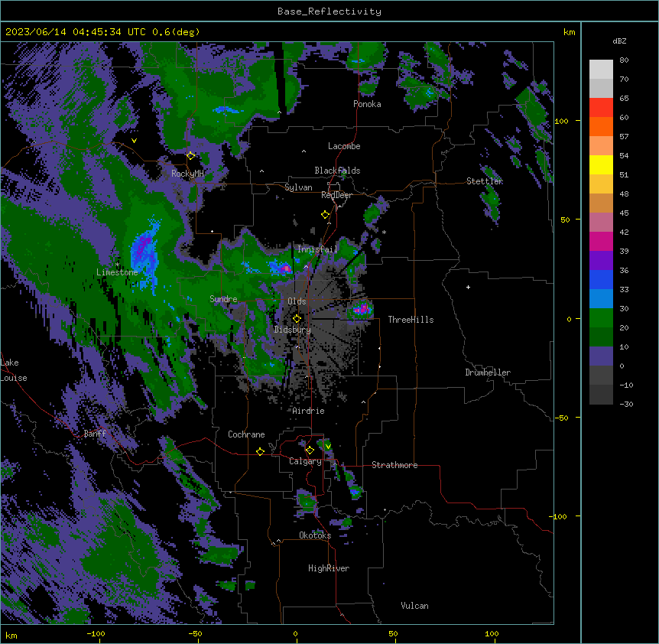Click the purple 39 dBZ legend swatch

pyautogui.click(x=601, y=261)
